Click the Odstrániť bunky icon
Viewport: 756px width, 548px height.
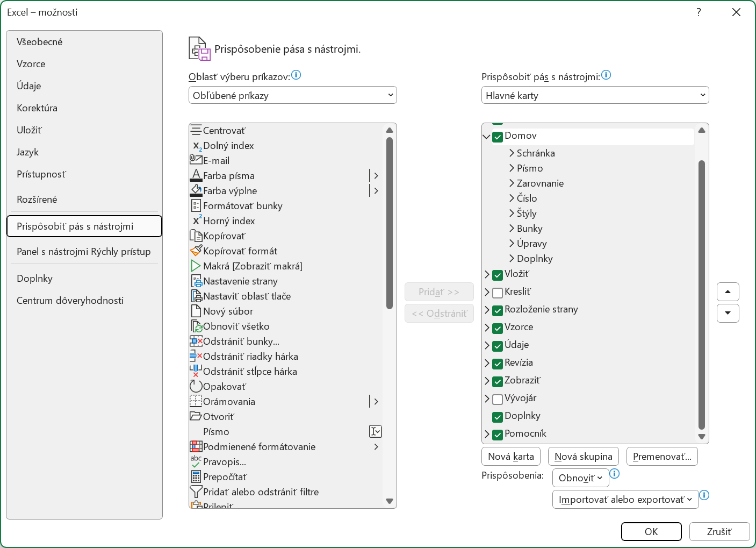[196, 341]
